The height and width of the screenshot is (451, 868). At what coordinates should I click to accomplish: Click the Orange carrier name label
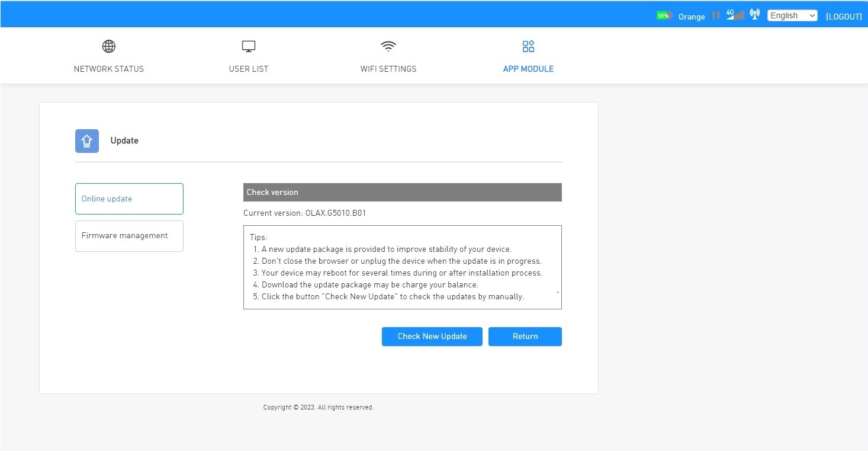click(692, 17)
